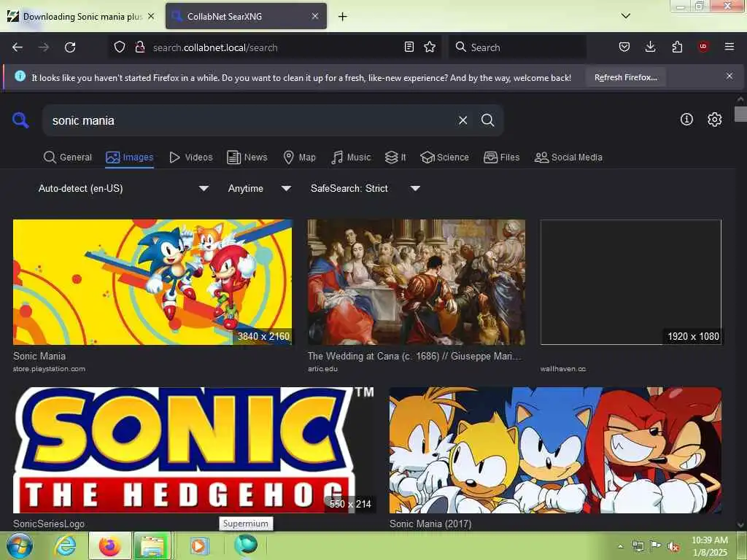
Task: Switch to General search category
Action: tap(68, 157)
